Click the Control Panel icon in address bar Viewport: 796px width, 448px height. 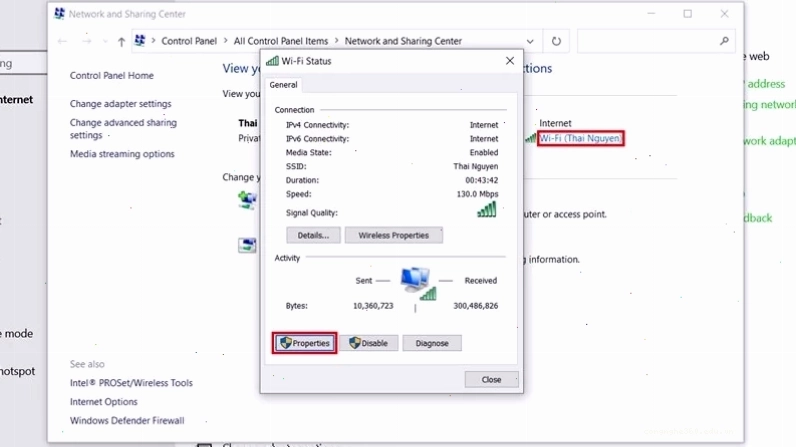click(140, 41)
